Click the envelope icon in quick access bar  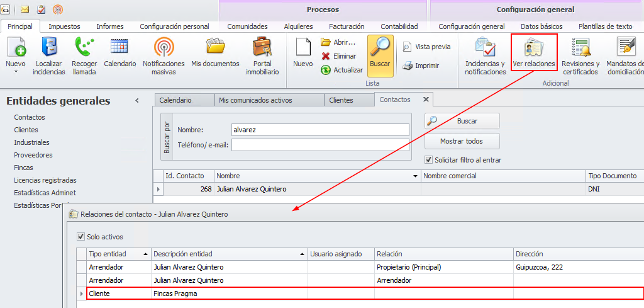[x=25, y=9]
